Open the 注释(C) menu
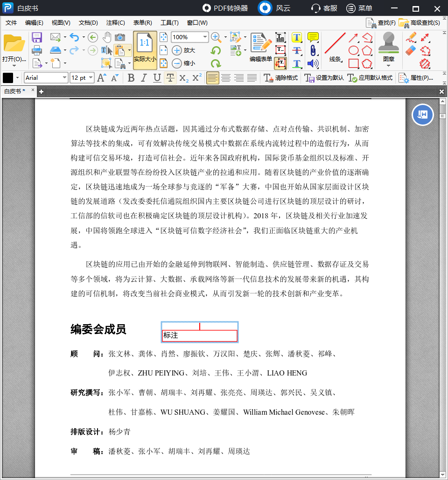This screenshot has height=480, width=448. [115, 23]
